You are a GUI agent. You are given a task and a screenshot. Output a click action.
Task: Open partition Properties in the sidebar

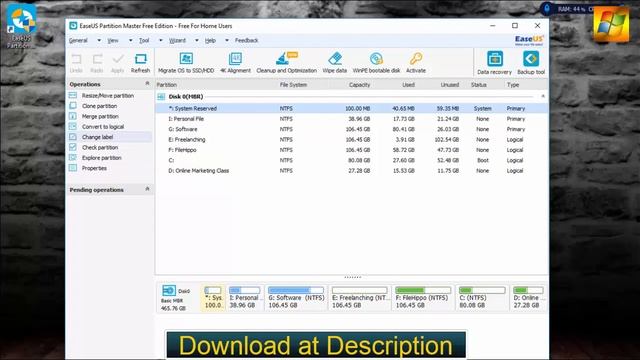pos(94,168)
